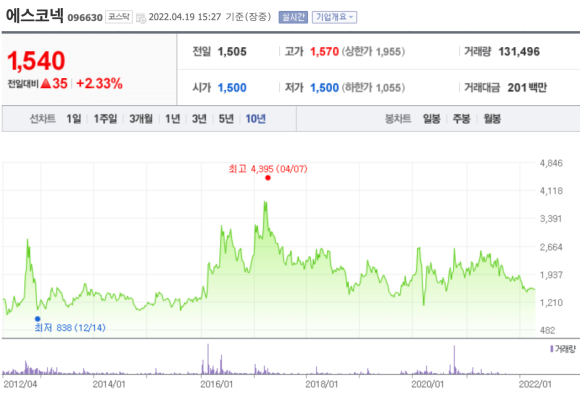Click the 실시간 real-time button
This screenshot has height=395, width=580.
(x=293, y=17)
